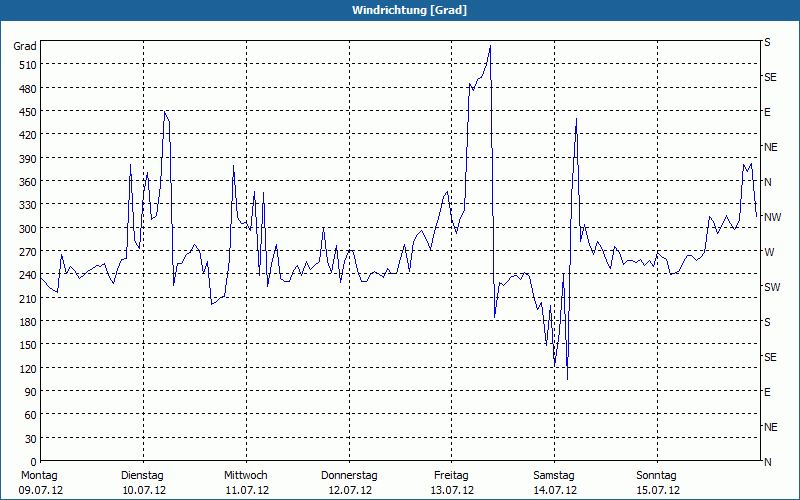The width and height of the screenshot is (800, 500).
Task: Click the 150 y-axis value
Action: pos(28,345)
